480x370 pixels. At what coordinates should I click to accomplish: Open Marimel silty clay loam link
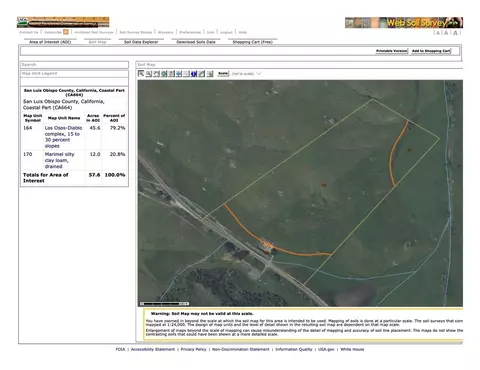click(x=59, y=160)
